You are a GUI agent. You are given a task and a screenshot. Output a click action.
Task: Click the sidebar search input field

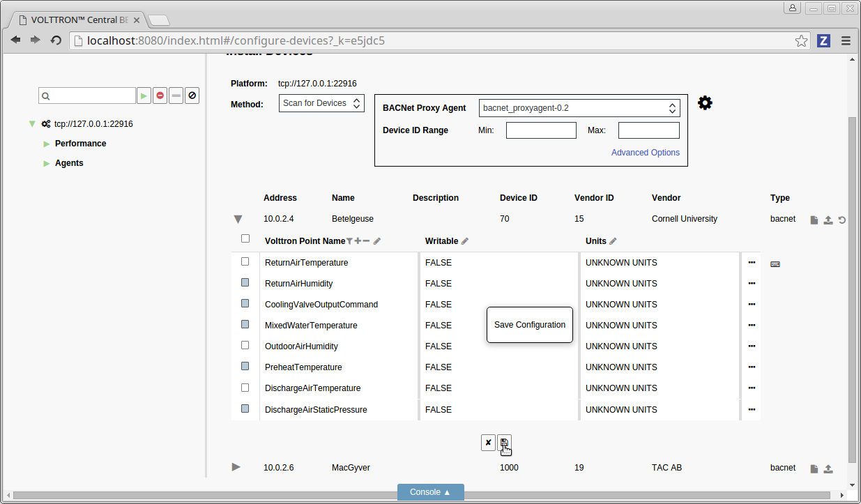click(87, 96)
